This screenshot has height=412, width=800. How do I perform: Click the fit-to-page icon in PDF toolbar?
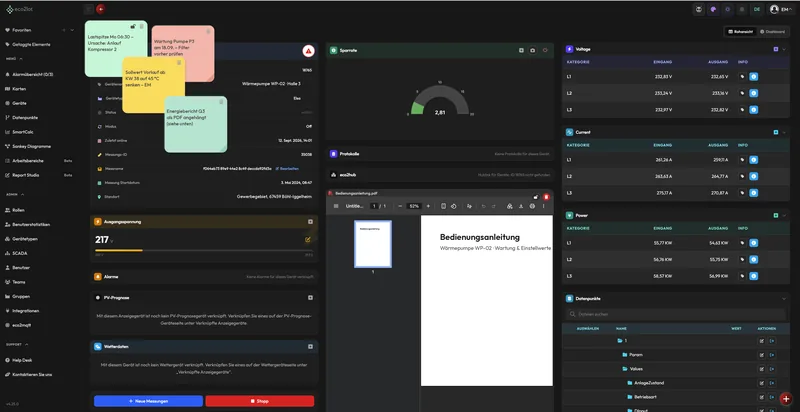click(443, 206)
